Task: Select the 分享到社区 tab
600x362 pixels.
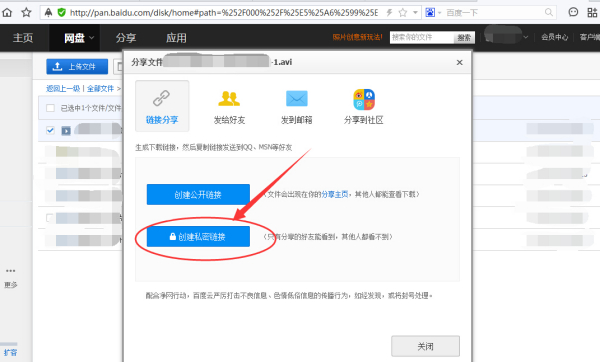Action: 364,107
